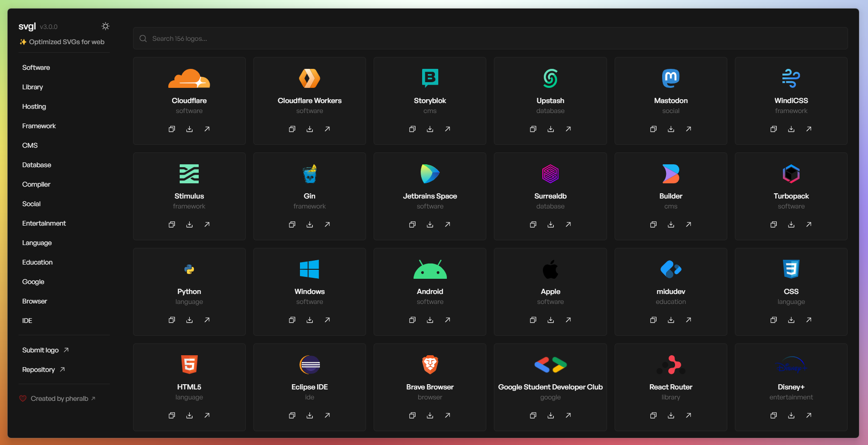Copy the Stimulus SVG to clipboard
This screenshot has height=445, width=868.
[172, 225]
